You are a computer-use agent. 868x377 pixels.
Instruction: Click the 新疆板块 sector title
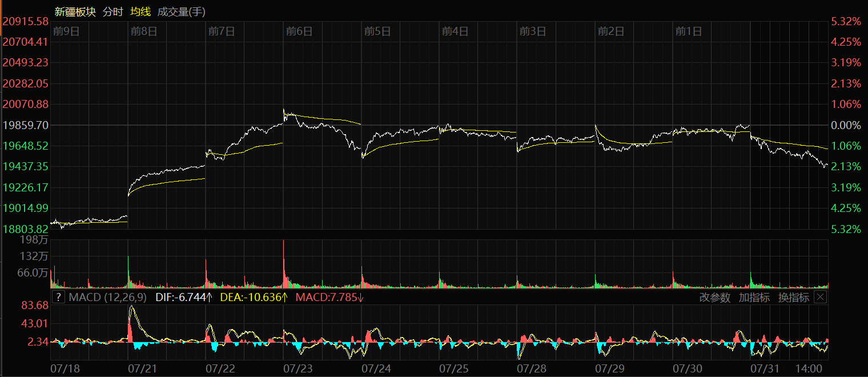point(75,11)
